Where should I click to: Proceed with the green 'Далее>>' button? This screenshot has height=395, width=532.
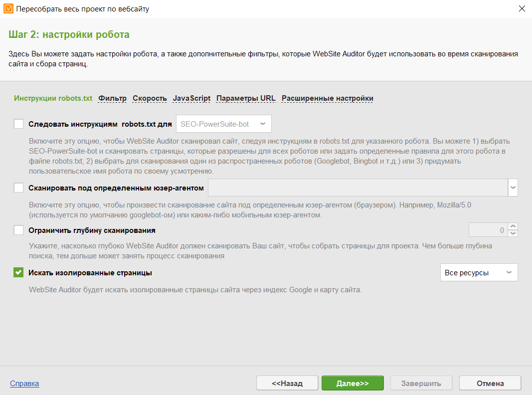point(353,383)
